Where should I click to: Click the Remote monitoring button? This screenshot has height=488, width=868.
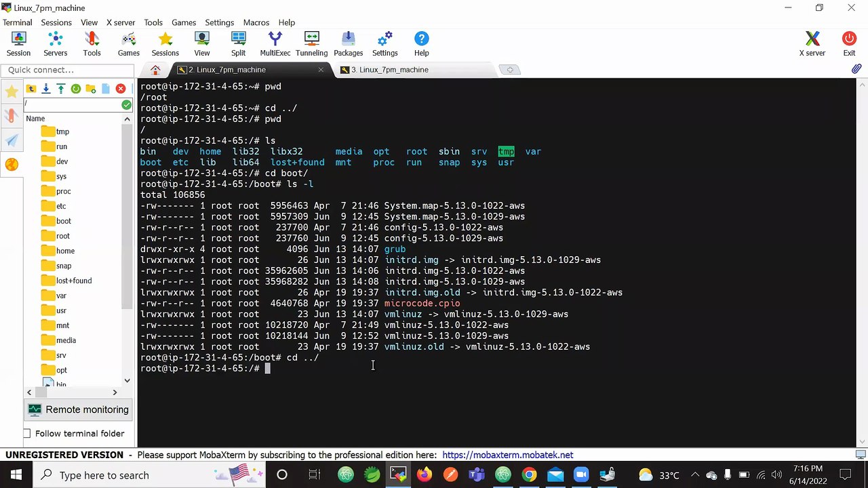click(79, 409)
